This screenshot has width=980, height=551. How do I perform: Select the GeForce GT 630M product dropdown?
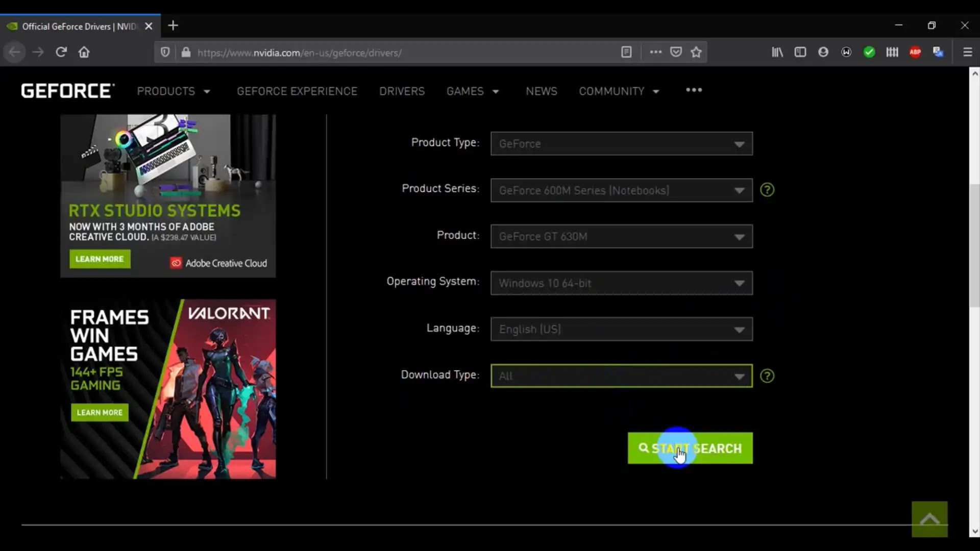[621, 237]
